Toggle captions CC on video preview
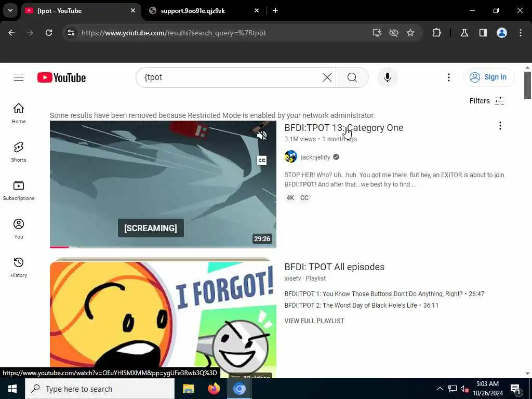 [262, 160]
